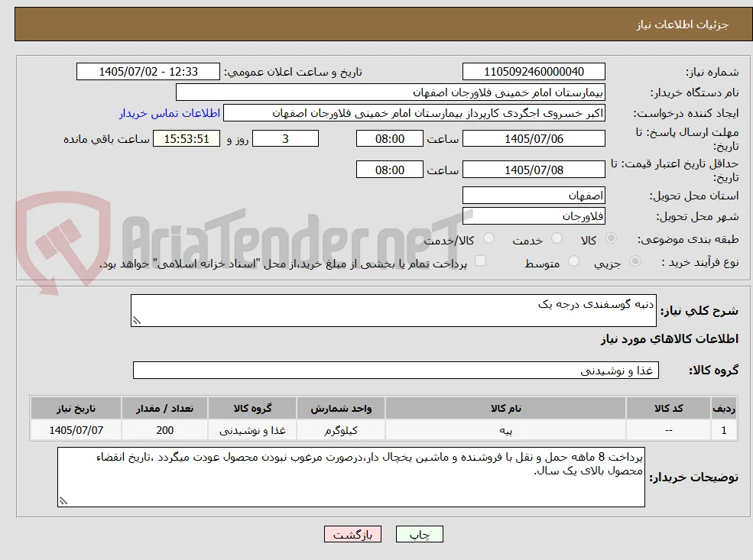Image resolution: width=753 pixels, height=560 pixels.
Task: Click the remaining time field 15:53:51
Action: (x=187, y=139)
